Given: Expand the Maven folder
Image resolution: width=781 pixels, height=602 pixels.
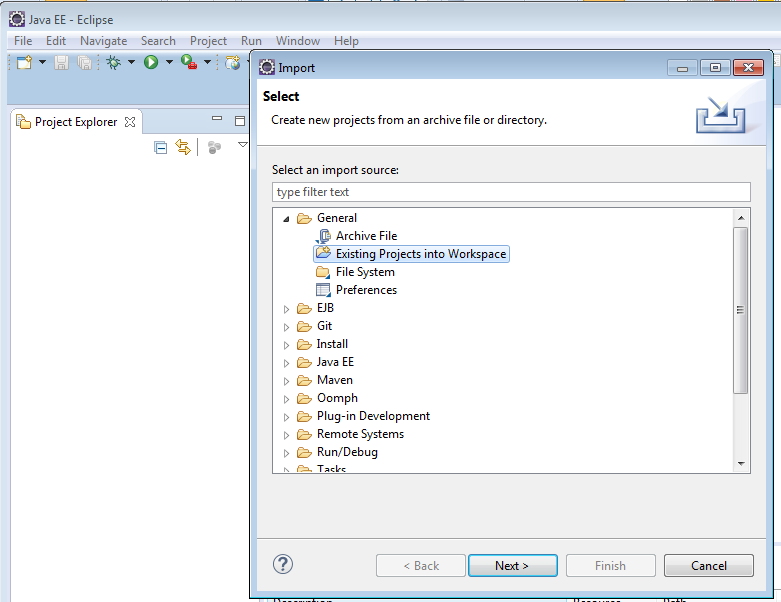Looking at the screenshot, I should [x=286, y=381].
